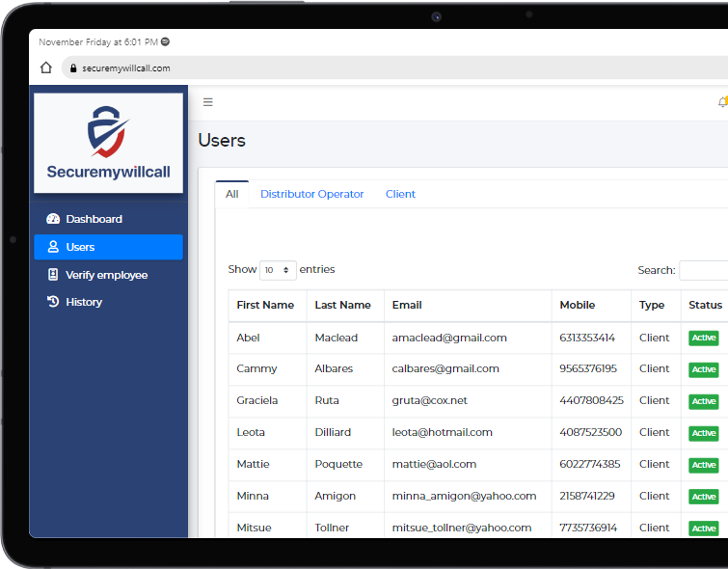This screenshot has height=569, width=728.
Task: Click the Securemywillcall logo
Action: click(108, 143)
